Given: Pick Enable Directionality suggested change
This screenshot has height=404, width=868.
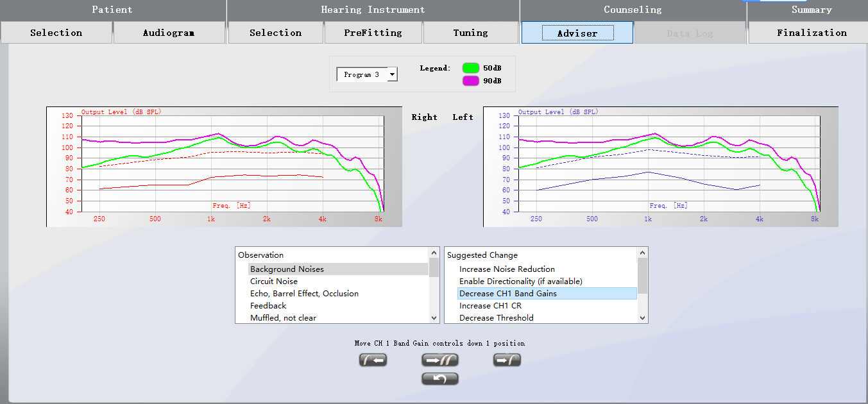Looking at the screenshot, I should tap(520, 282).
